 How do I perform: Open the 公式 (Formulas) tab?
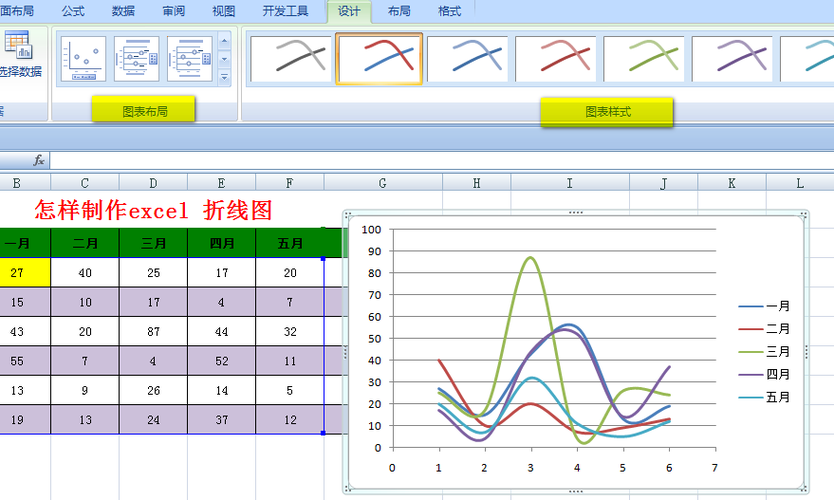pyautogui.click(x=73, y=11)
